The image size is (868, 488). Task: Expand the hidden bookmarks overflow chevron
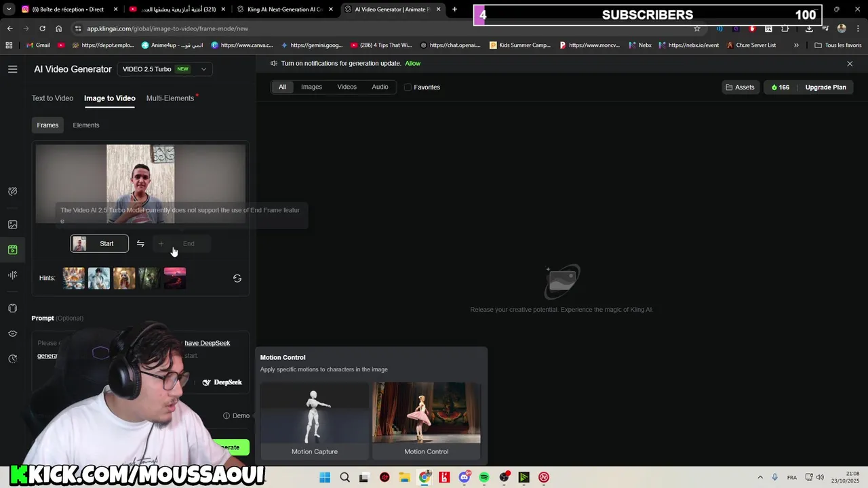(x=796, y=45)
